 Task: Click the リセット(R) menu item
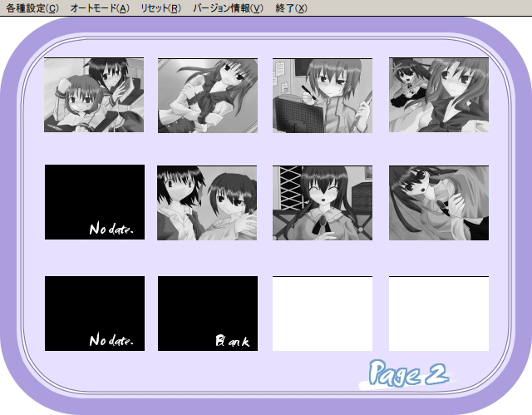[x=160, y=8]
